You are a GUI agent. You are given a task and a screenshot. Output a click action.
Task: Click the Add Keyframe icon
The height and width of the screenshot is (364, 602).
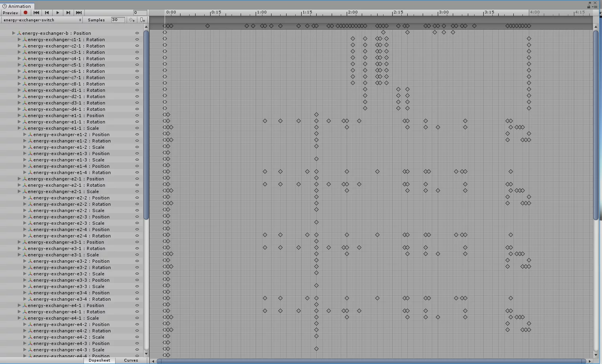[132, 20]
